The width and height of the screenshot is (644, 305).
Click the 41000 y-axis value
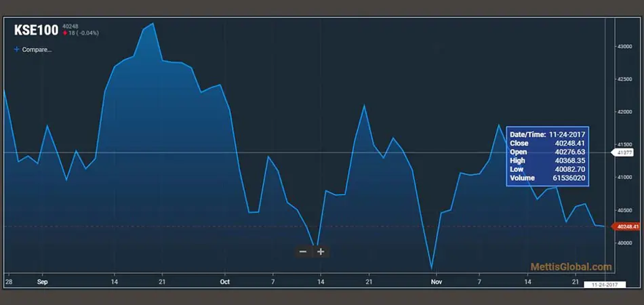[x=626, y=178]
